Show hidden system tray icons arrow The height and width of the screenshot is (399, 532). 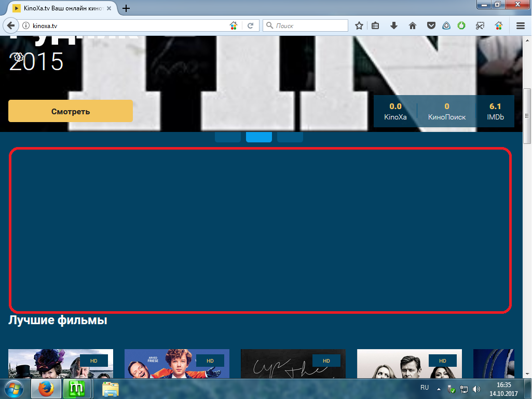point(439,388)
